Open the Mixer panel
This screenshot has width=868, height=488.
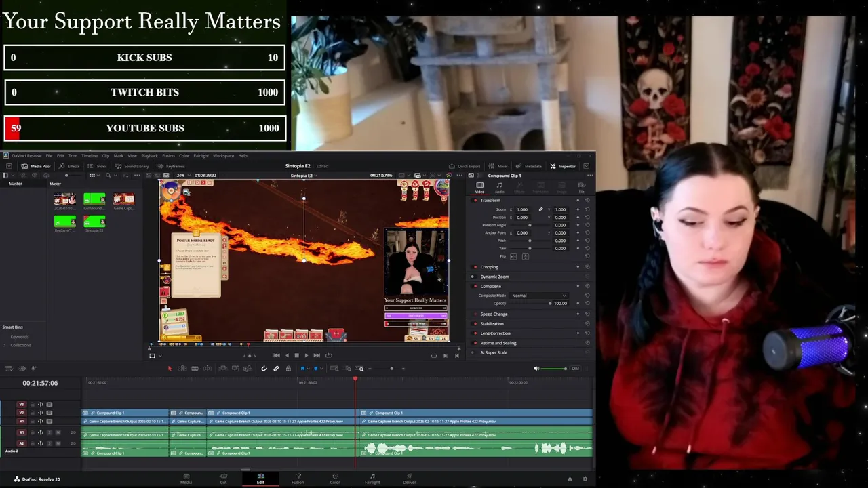pos(498,166)
